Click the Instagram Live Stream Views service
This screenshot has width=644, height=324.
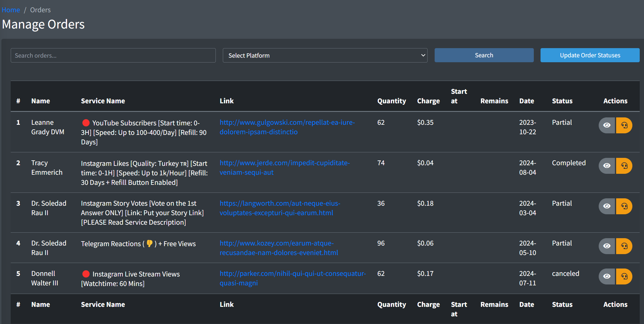pos(130,279)
